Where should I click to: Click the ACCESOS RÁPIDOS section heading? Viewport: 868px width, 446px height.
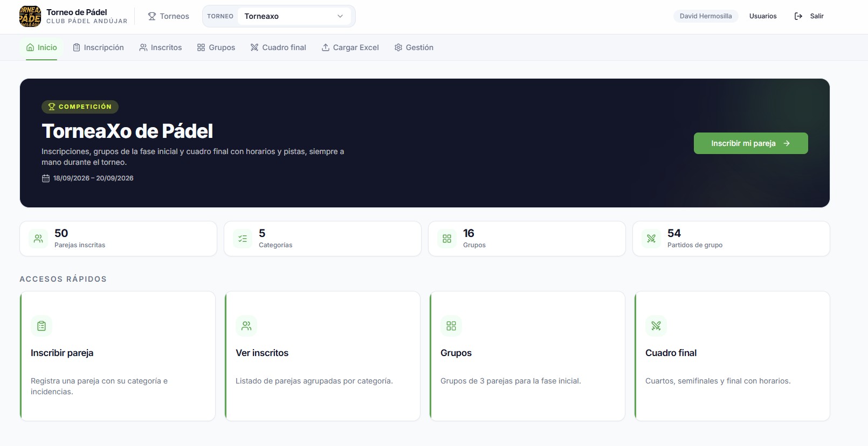tap(63, 279)
